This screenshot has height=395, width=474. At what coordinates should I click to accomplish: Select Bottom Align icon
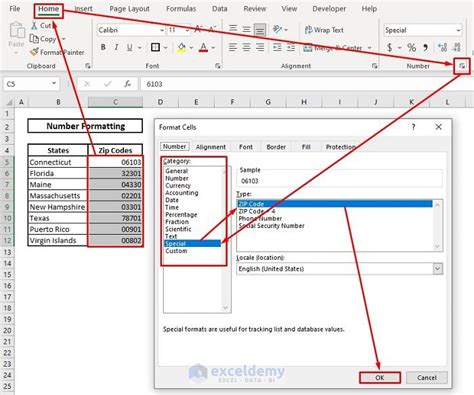tap(260, 30)
